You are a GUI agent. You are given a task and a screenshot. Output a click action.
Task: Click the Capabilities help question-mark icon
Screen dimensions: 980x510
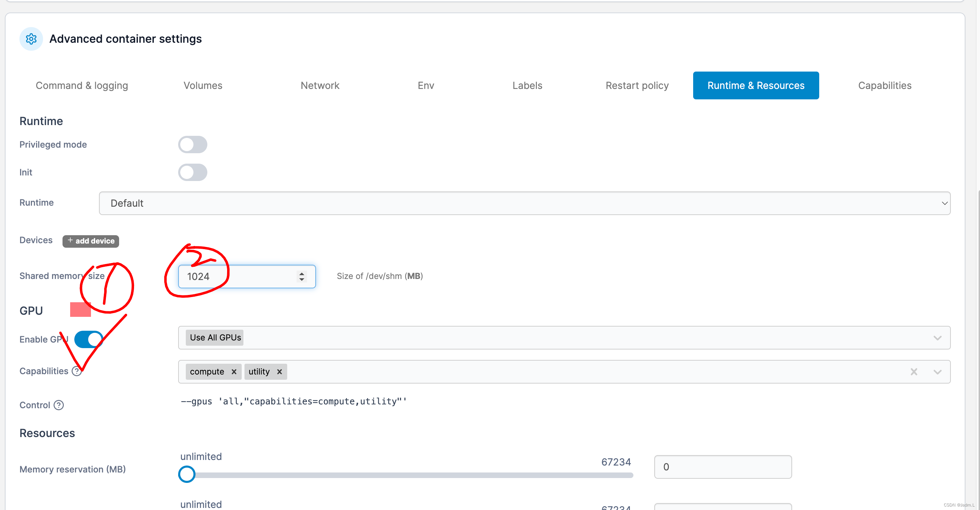coord(77,371)
